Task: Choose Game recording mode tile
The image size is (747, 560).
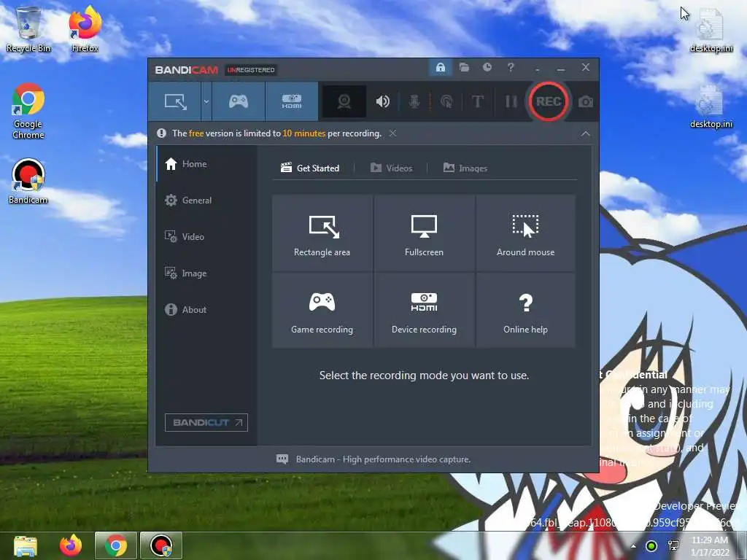Action: tap(322, 311)
